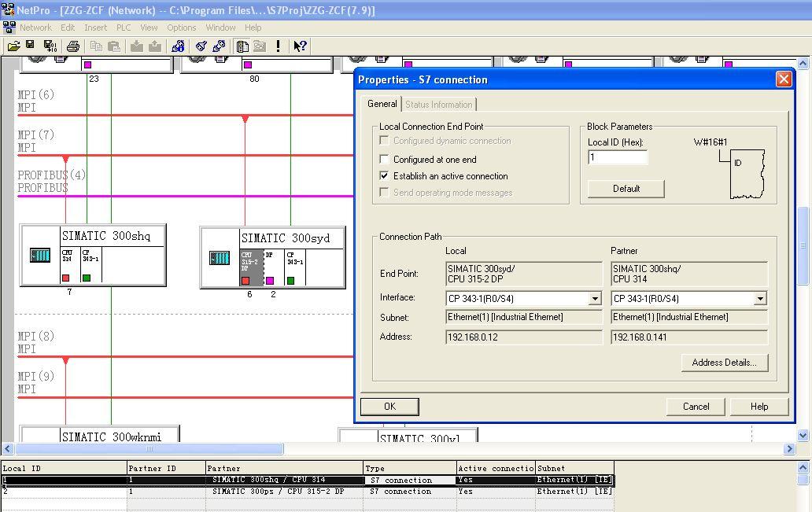Click the Local ID (Hex) input field
Screen dimensions: 812x512
[x=618, y=157]
